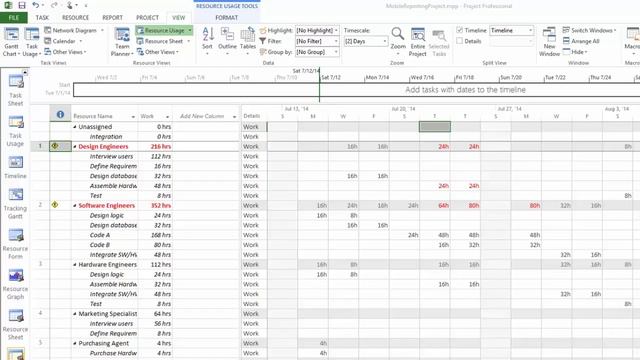
Task: Collapse the Software Engineers group
Action: tap(75, 206)
